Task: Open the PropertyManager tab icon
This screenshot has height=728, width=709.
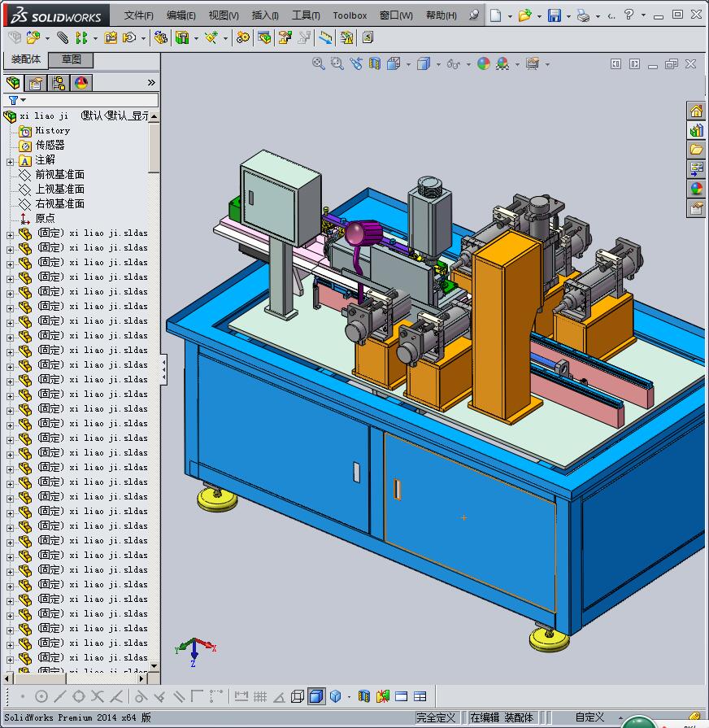Action: pyautogui.click(x=36, y=83)
